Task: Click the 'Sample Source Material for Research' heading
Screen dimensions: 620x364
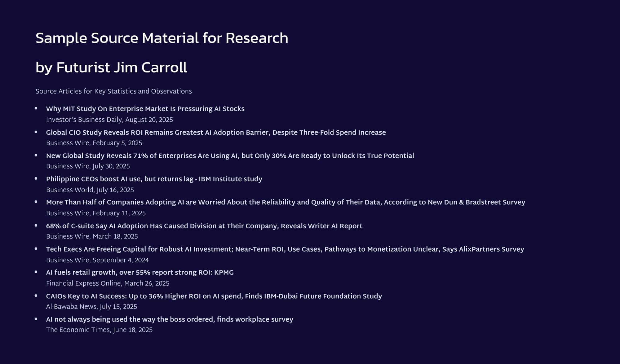Action: point(162,38)
